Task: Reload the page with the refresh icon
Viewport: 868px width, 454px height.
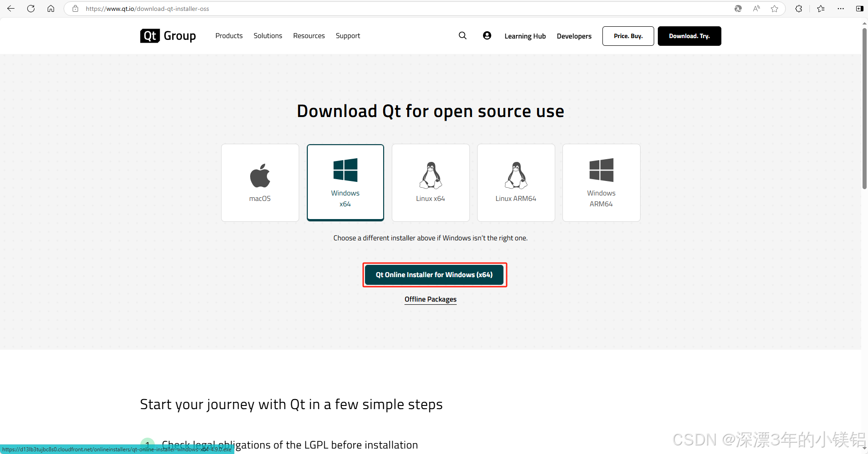Action: [31, 9]
